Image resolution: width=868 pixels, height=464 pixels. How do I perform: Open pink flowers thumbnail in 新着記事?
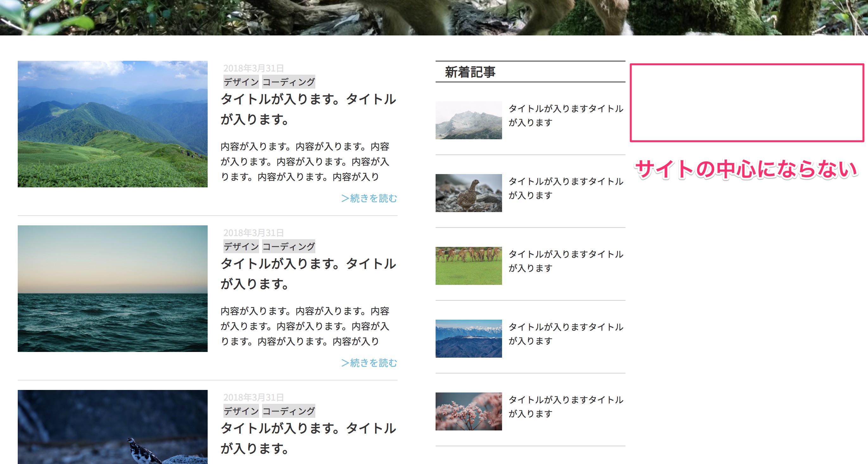469,411
